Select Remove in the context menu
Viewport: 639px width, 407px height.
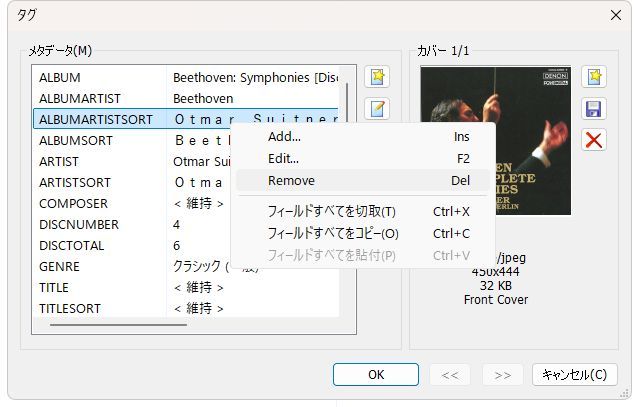[291, 180]
